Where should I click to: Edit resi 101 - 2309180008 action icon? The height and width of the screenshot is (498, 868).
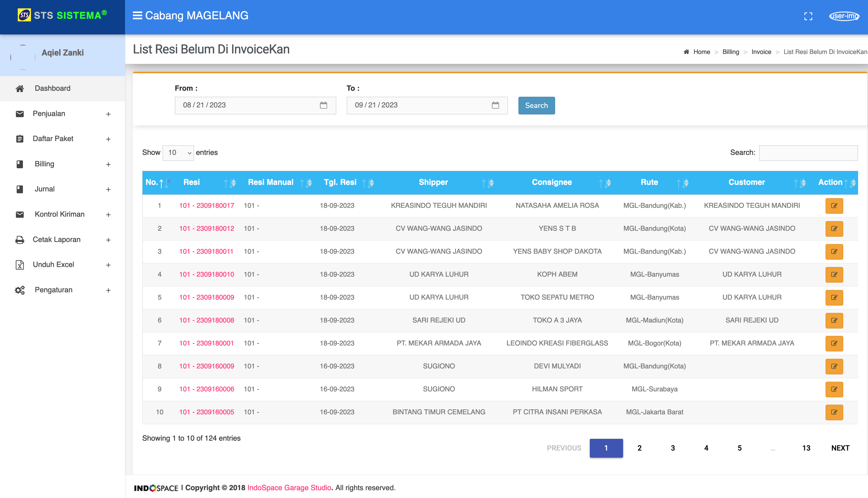(834, 320)
